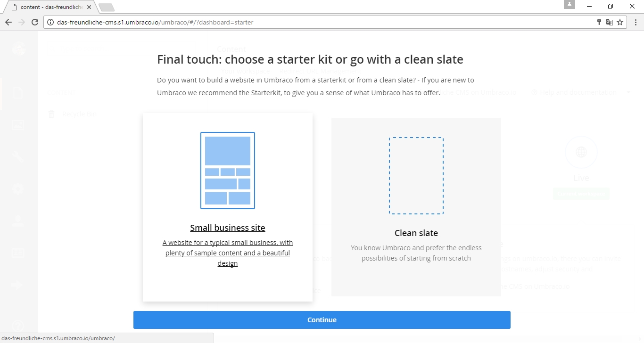This screenshot has width=644, height=343.
Task: Close the current browser tab
Action: coord(89,8)
